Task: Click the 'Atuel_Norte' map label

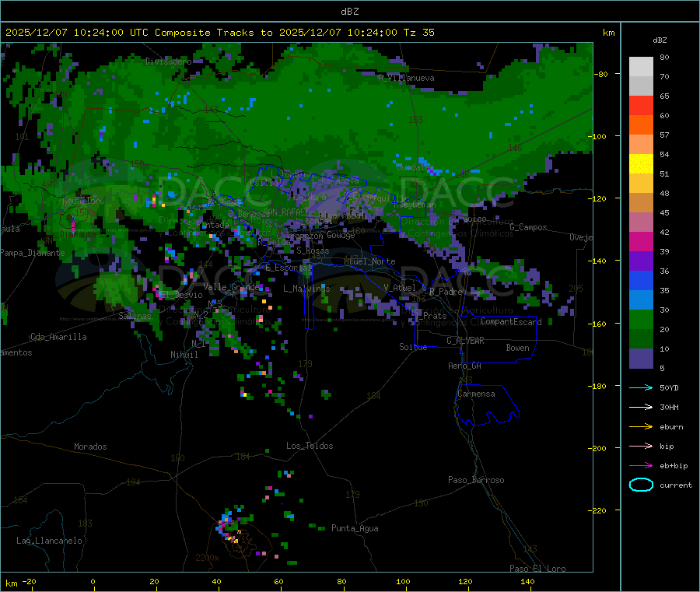Action: point(369,261)
